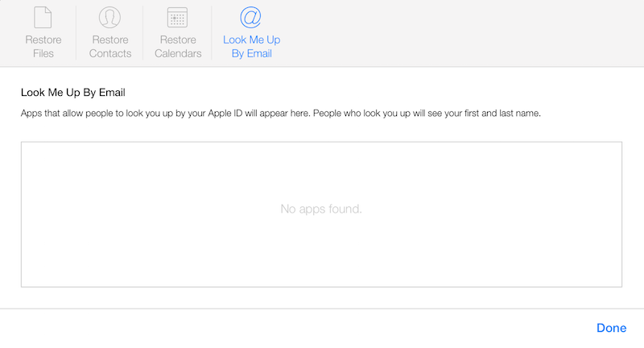
Task: Click inside the empty apps list box
Action: [321, 214]
